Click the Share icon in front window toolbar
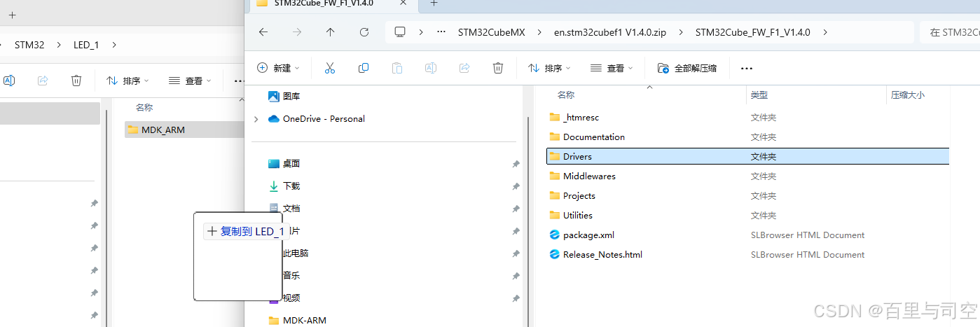Viewport: 980px width, 327px height. 464,68
